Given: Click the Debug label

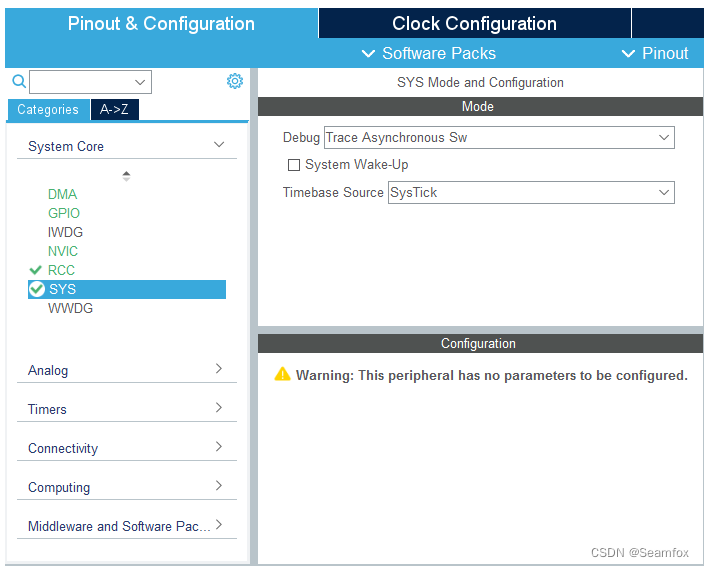Looking at the screenshot, I should tap(301, 137).
